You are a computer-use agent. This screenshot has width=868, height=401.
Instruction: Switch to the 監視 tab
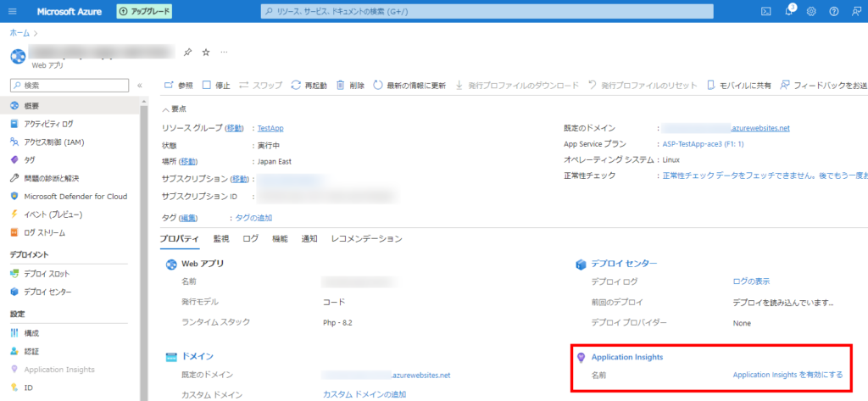point(221,239)
